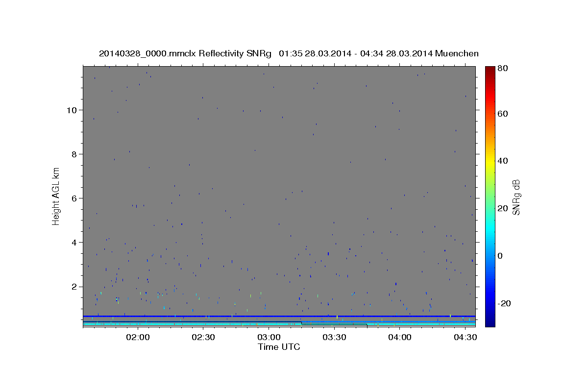Click the 03:30 time tick label
Screen dimensions: 588x392
334,337
